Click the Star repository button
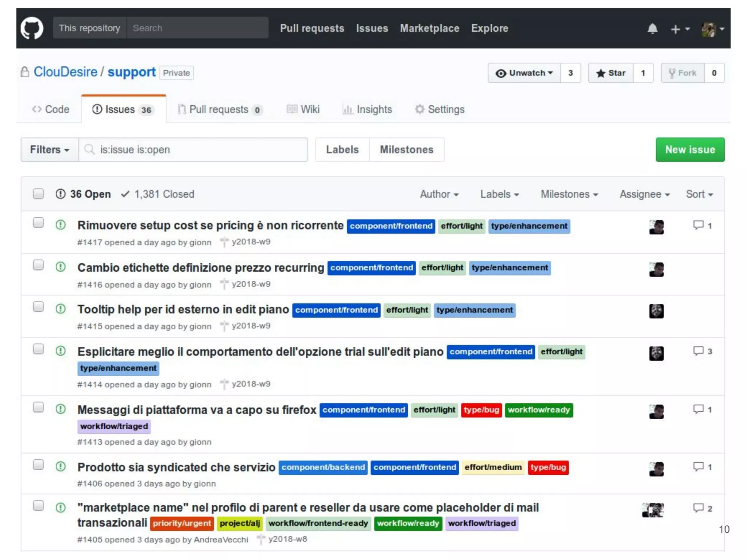 [x=611, y=73]
